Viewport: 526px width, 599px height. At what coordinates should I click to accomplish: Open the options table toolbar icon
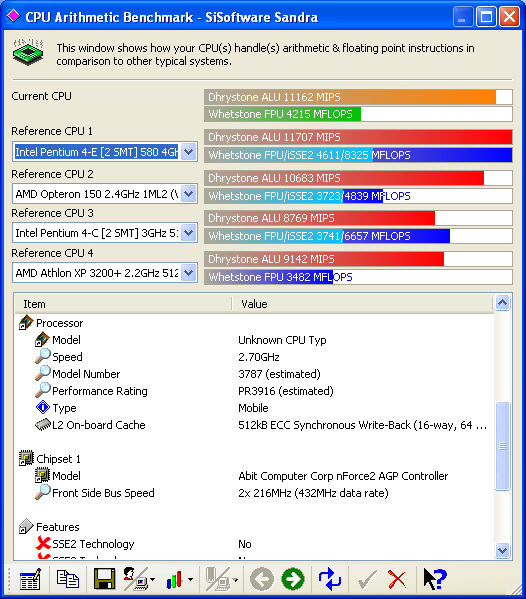pyautogui.click(x=30, y=579)
